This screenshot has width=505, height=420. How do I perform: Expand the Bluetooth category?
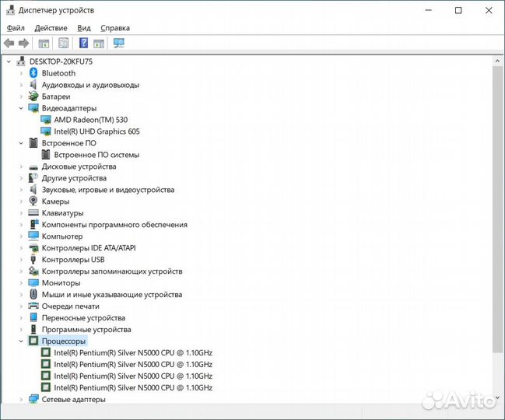[21, 73]
